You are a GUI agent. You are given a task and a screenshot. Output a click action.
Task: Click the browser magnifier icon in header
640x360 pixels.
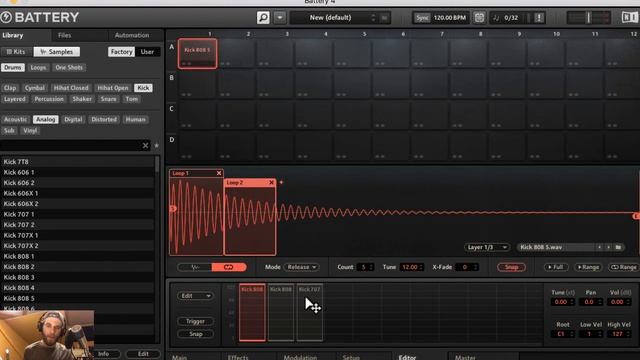pyautogui.click(x=263, y=18)
